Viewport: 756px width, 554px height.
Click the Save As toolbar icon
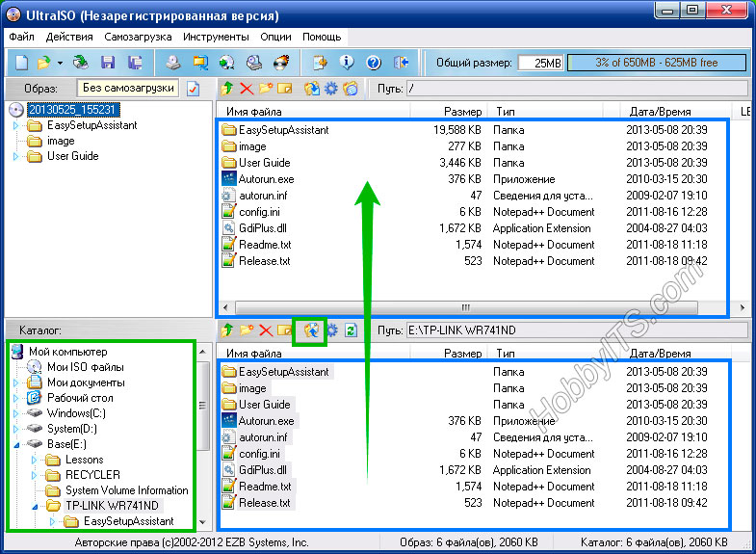click(x=135, y=63)
